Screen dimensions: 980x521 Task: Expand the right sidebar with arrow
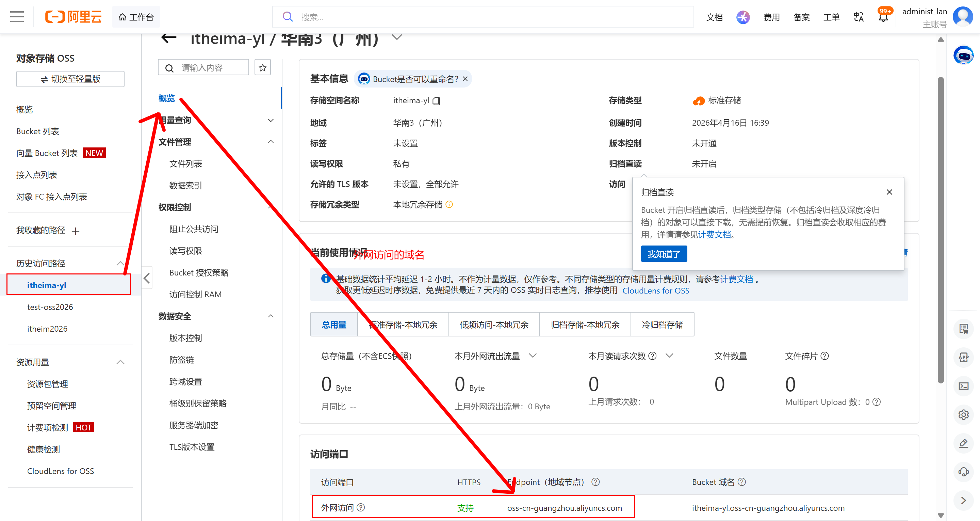963,501
